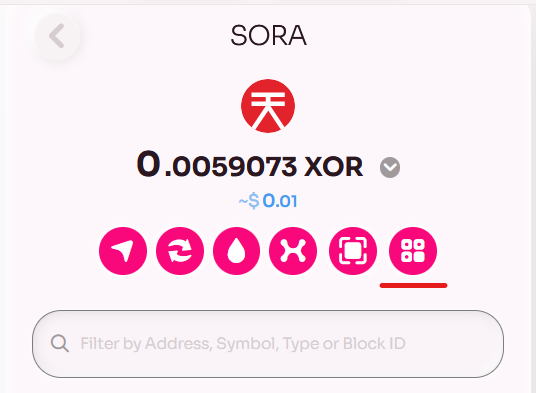Click the Send paper-plane icon
Screen dimensions: 536x393
coord(123,251)
